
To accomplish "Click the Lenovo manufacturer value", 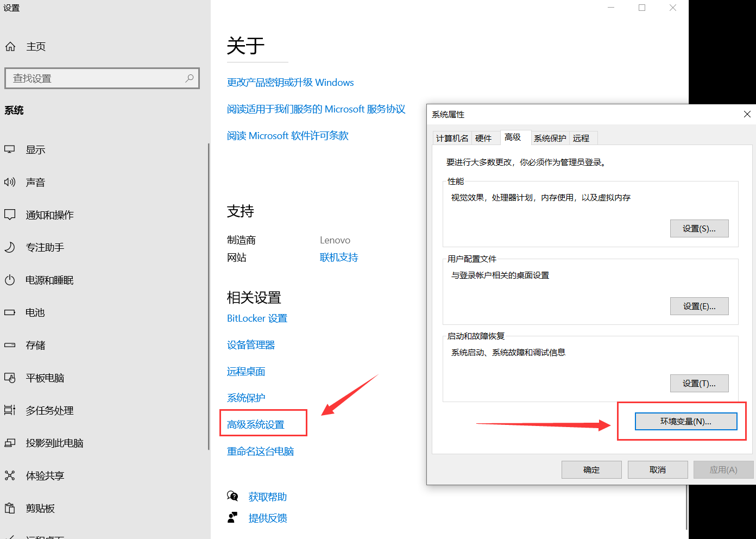I will 335,240.
